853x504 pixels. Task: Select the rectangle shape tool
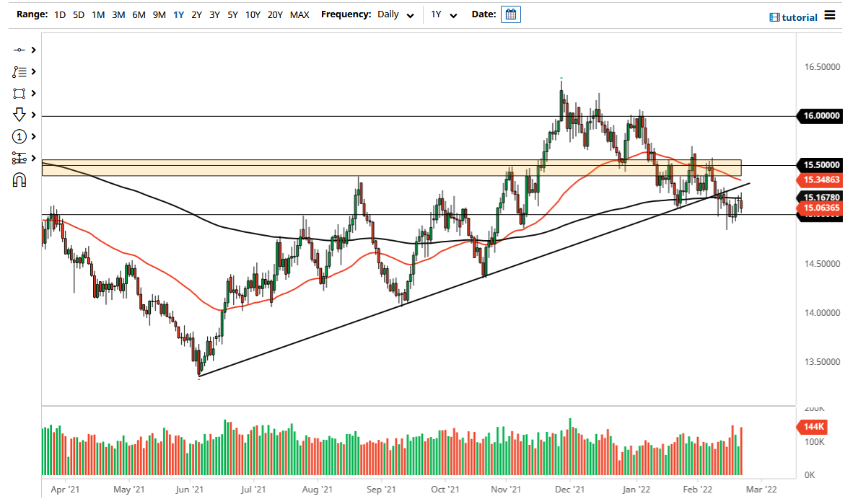tap(20, 93)
